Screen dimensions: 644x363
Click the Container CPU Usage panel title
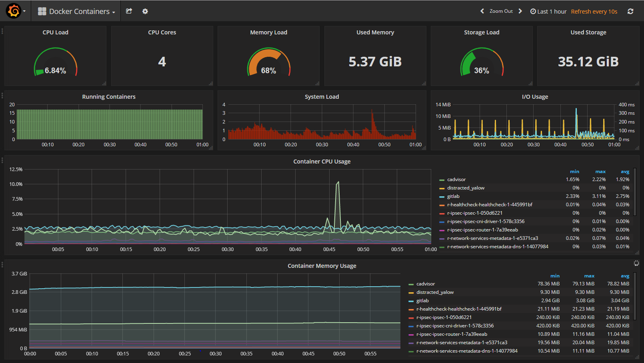[322, 162]
